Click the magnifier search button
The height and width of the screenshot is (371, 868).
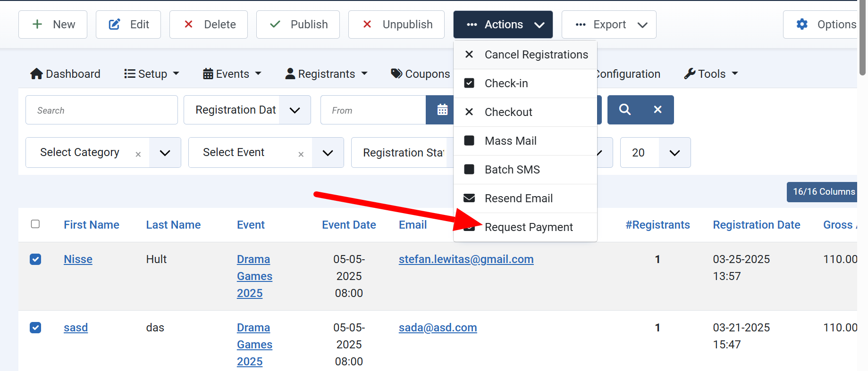point(624,110)
